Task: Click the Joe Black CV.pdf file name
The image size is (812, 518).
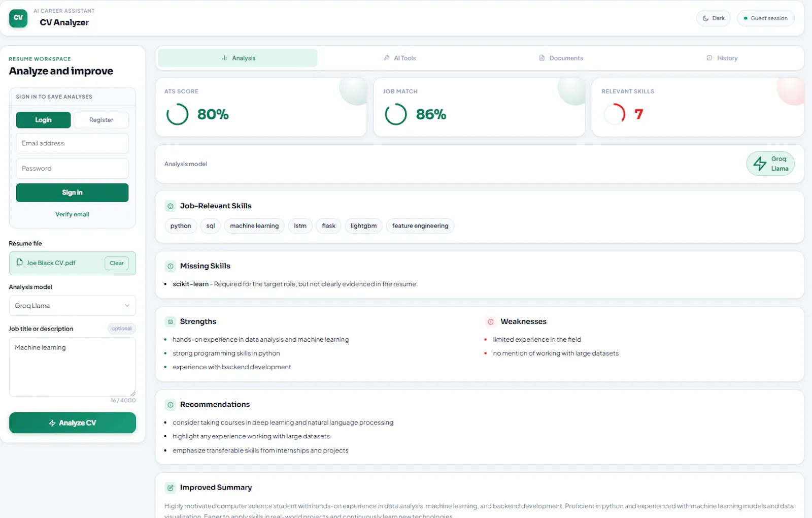Action: (x=51, y=263)
